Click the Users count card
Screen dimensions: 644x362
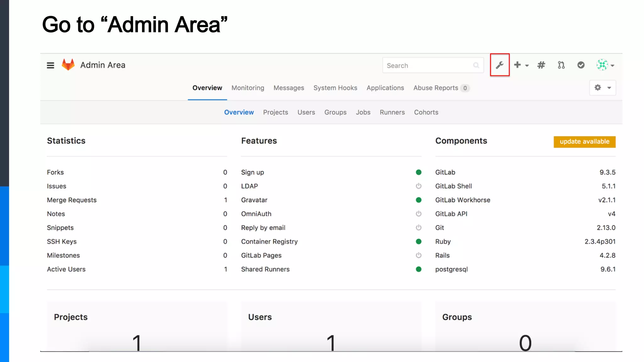pos(331,326)
